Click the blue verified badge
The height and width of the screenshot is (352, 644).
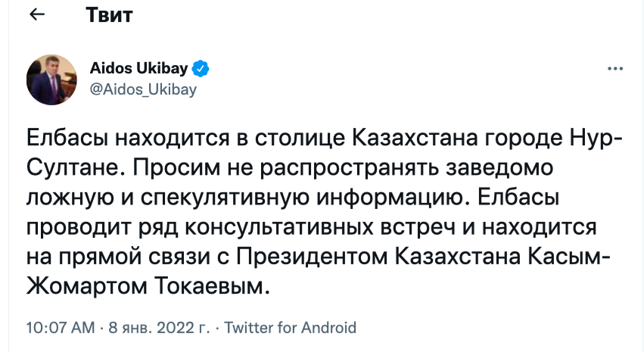[x=200, y=69]
